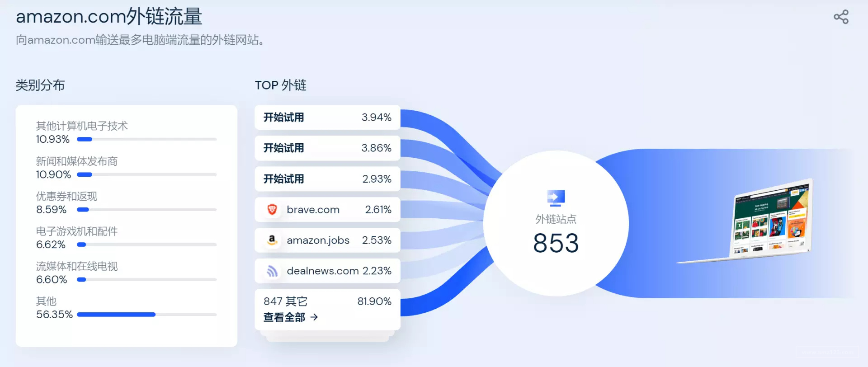Screen dimensions: 868x367
Task: Click the 电子游戏机和配件 category label
Action: tap(77, 231)
